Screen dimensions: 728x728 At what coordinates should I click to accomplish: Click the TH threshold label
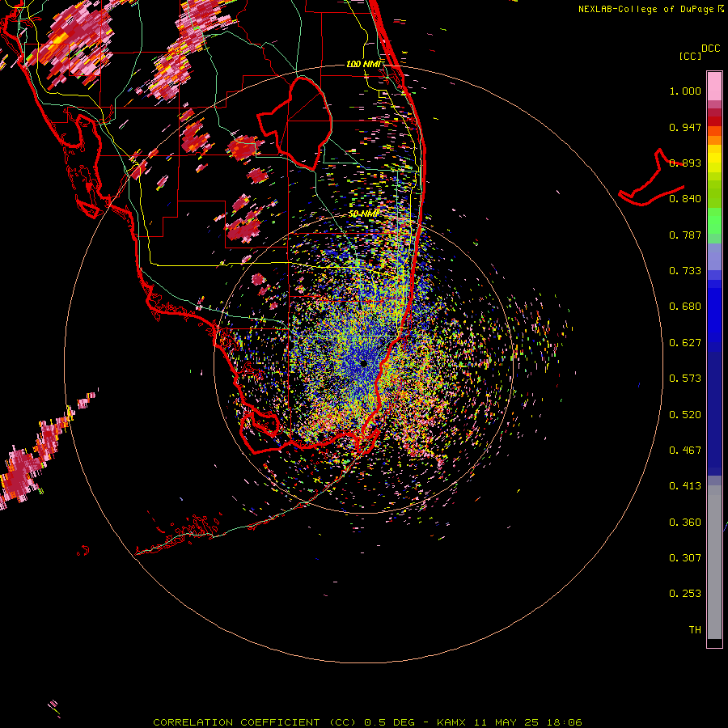point(695,630)
